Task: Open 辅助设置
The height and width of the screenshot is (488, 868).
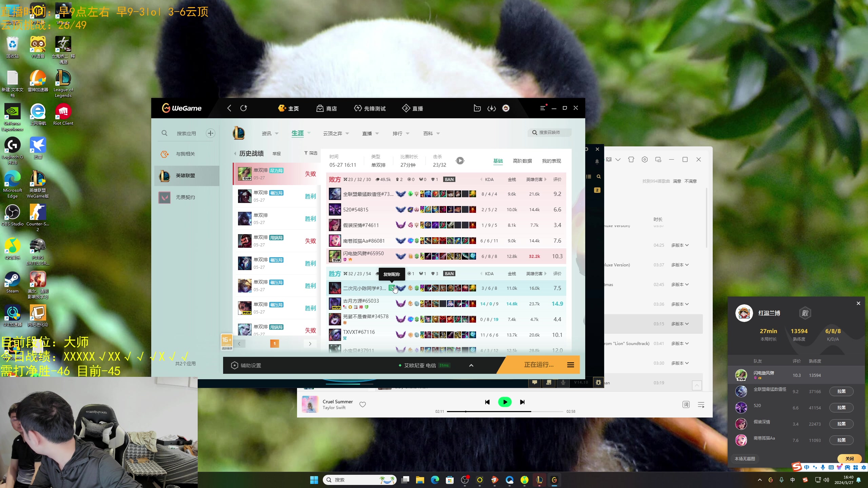Action: pos(246,365)
